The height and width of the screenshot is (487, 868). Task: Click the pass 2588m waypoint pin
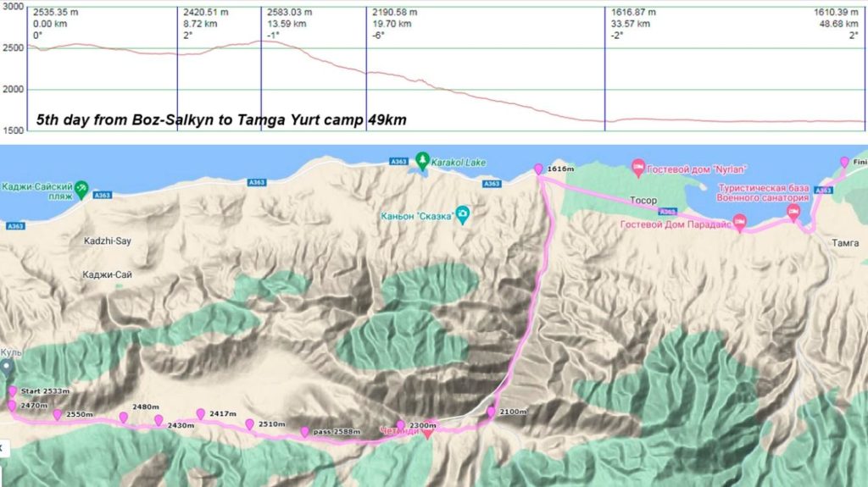pyautogui.click(x=305, y=432)
